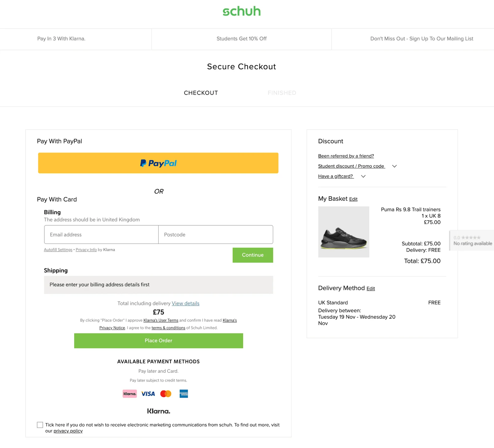Viewport: 494px width, 448px height.
Task: Click the PayPal checkout button
Action: pyautogui.click(x=158, y=163)
